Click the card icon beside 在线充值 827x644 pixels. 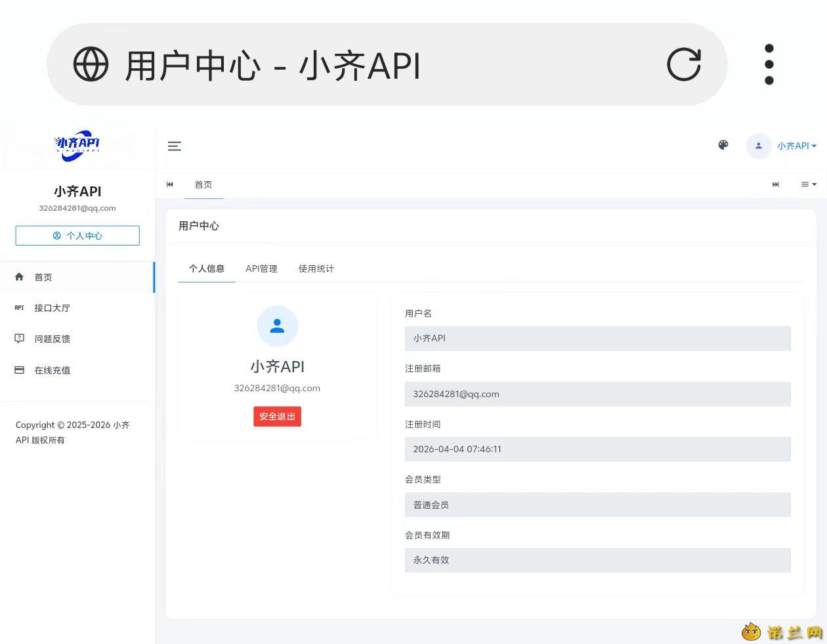20,370
